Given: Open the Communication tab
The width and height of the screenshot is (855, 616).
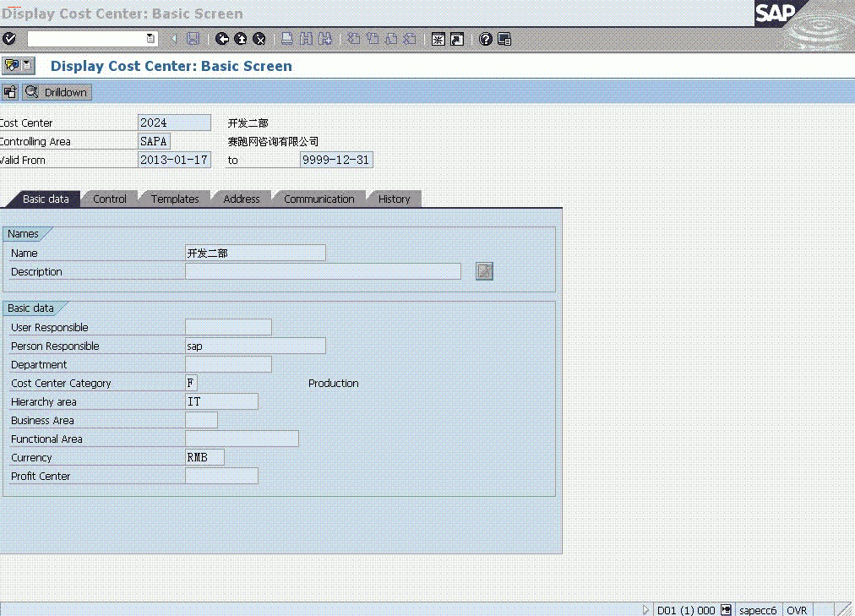Looking at the screenshot, I should tap(319, 199).
